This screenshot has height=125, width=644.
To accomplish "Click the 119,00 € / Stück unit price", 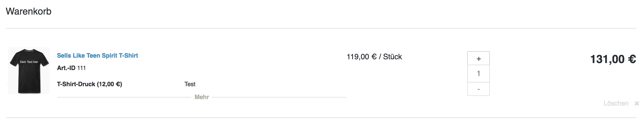I will tap(374, 57).
